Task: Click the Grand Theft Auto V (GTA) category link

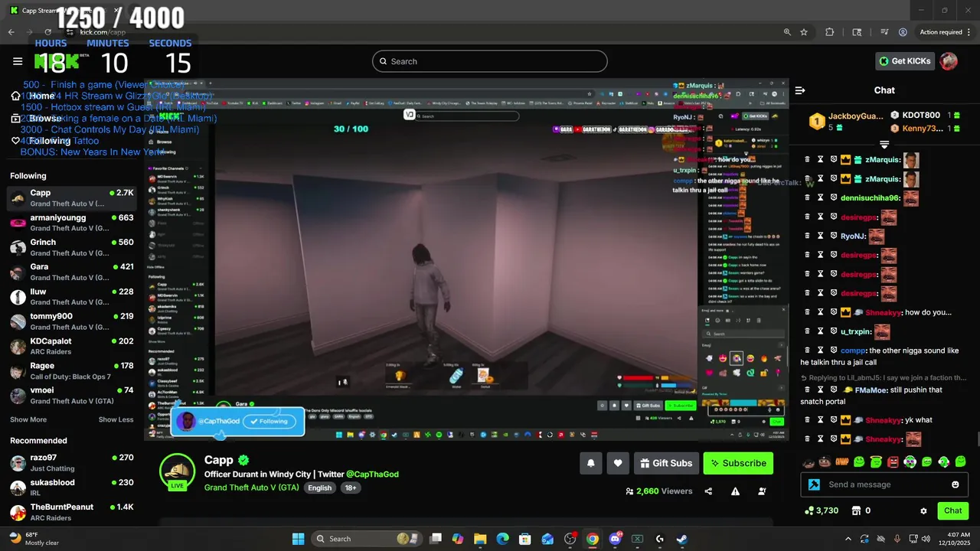Action: 252,487
